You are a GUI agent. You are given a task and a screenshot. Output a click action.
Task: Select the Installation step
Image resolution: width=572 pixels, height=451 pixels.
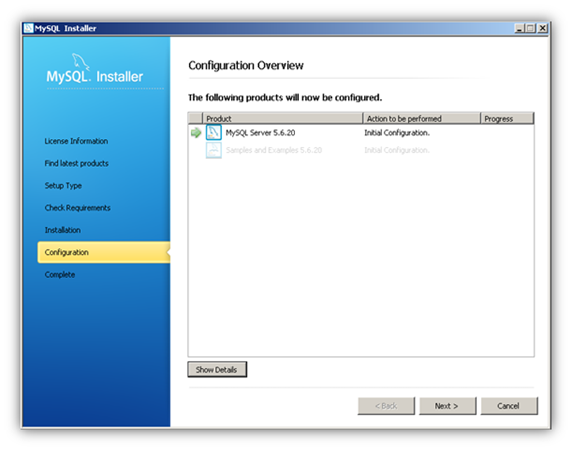(63, 230)
